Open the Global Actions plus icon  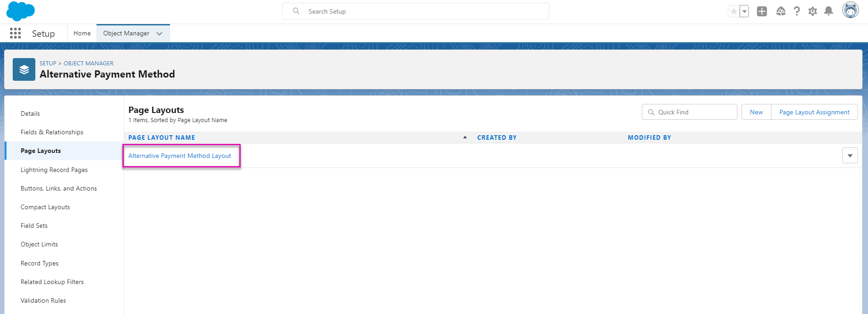(x=762, y=11)
